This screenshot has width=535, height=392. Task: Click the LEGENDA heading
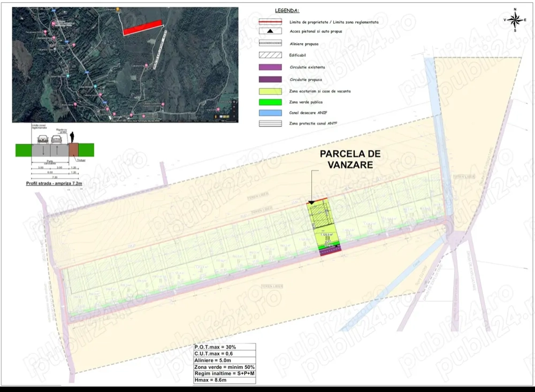tap(287, 9)
